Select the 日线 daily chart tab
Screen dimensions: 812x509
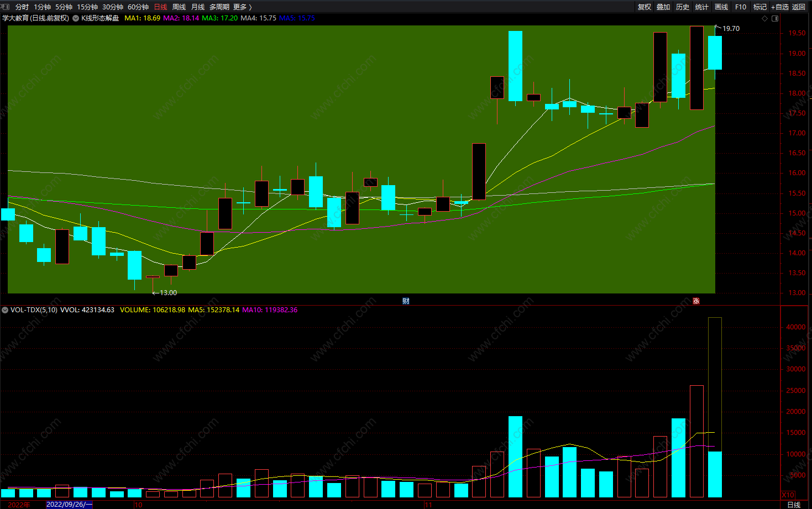(x=160, y=7)
